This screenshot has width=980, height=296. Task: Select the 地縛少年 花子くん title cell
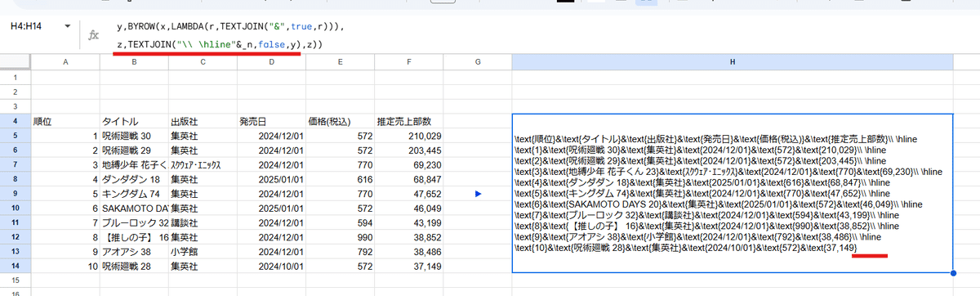pyautogui.click(x=134, y=165)
